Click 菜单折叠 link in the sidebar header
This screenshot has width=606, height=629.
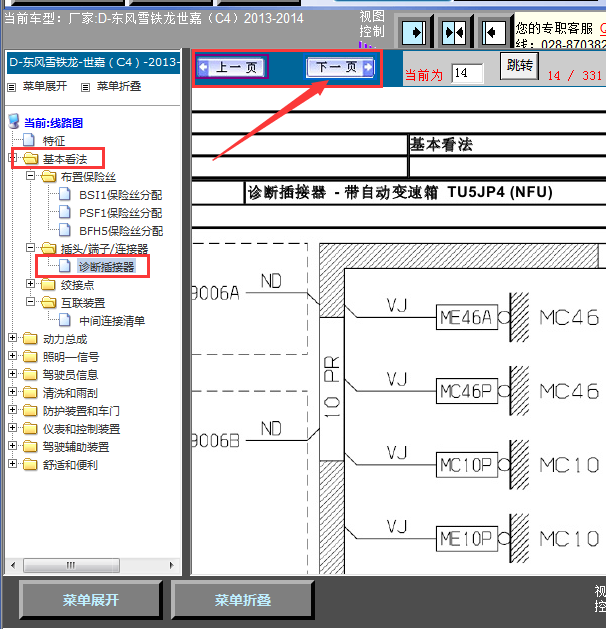[x=119, y=86]
